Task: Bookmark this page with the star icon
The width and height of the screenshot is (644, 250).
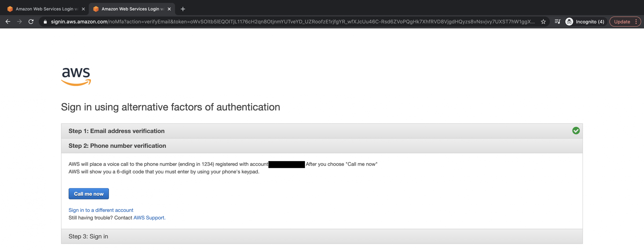Action: 543,22
